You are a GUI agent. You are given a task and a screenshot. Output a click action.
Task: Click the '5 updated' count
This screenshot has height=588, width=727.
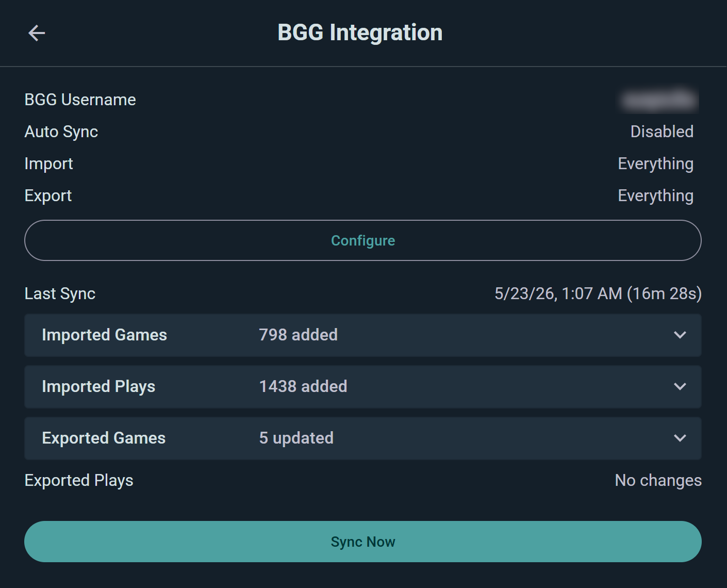coord(296,438)
